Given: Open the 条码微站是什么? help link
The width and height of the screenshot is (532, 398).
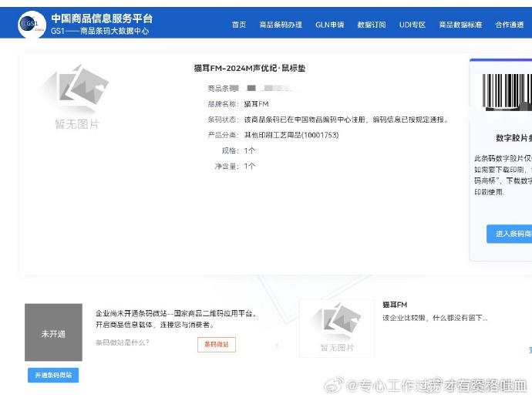Looking at the screenshot, I should pos(122,342).
